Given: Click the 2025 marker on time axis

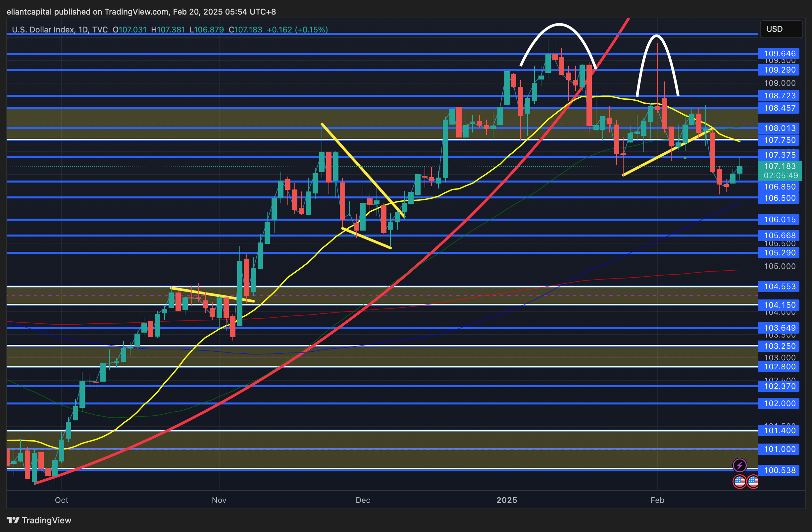Looking at the screenshot, I should [507, 500].
